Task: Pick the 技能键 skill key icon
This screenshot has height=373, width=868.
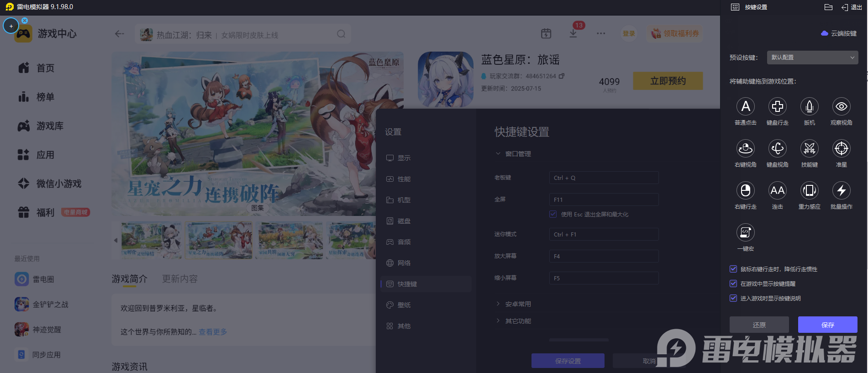Action: point(810,148)
